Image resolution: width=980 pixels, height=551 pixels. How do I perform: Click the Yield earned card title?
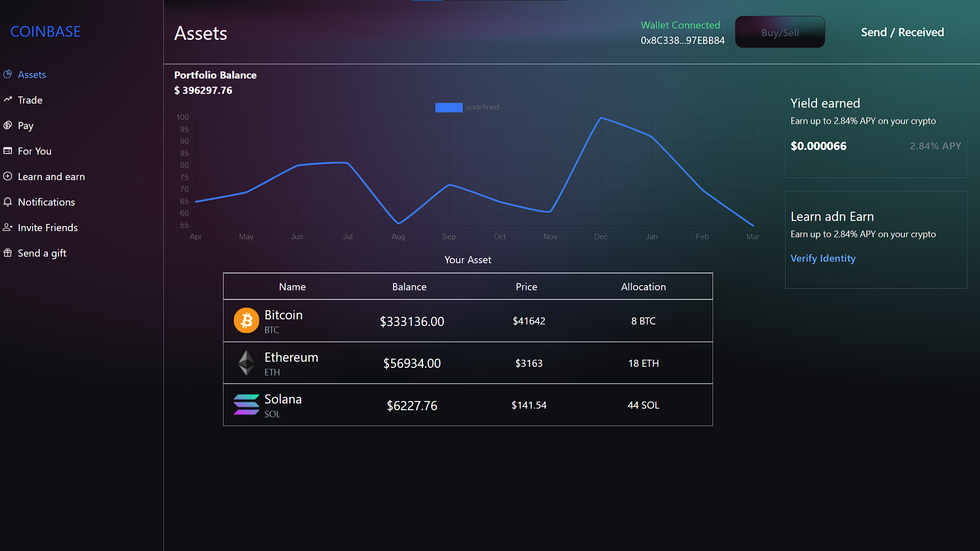click(825, 103)
